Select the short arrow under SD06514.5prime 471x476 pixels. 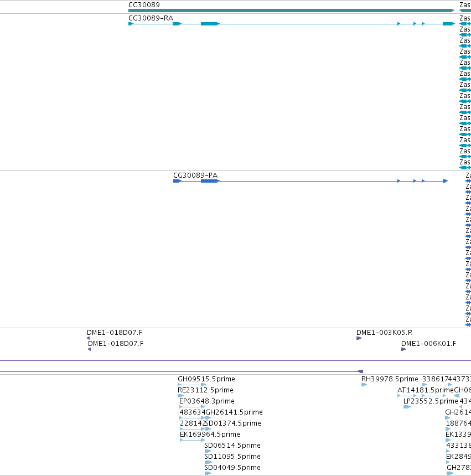coord(208,451)
